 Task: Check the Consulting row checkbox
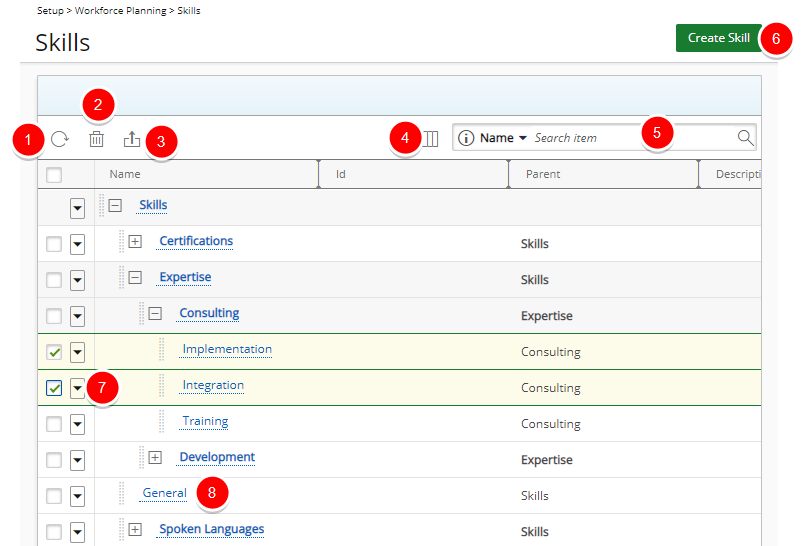click(54, 316)
